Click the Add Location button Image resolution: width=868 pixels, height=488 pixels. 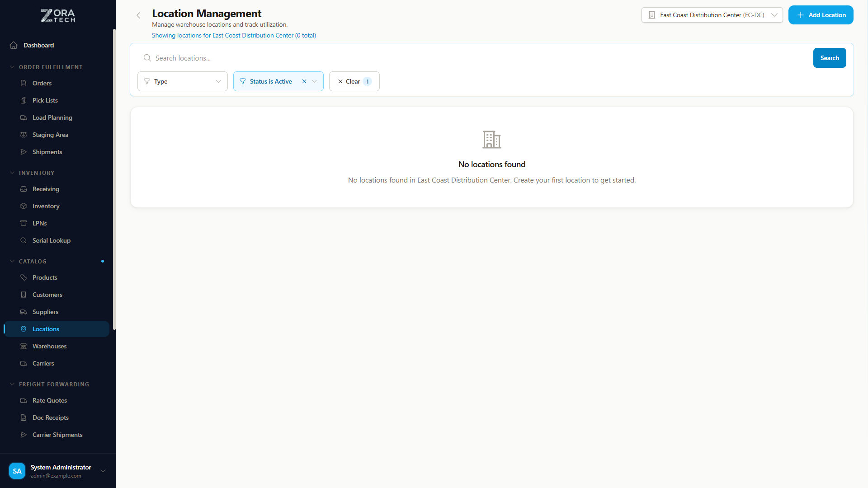tap(821, 15)
